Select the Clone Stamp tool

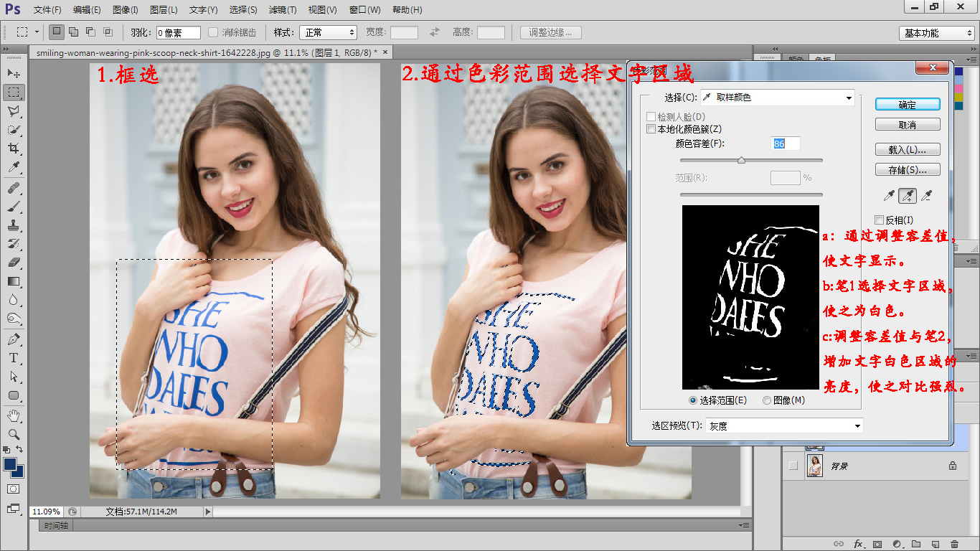[x=14, y=225]
